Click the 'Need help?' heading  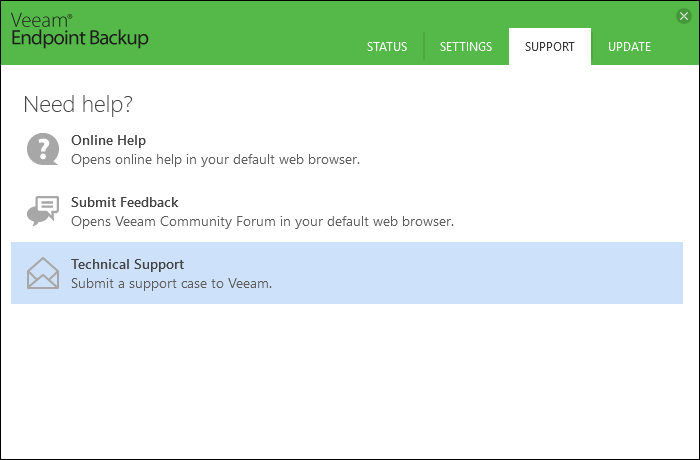point(78,105)
